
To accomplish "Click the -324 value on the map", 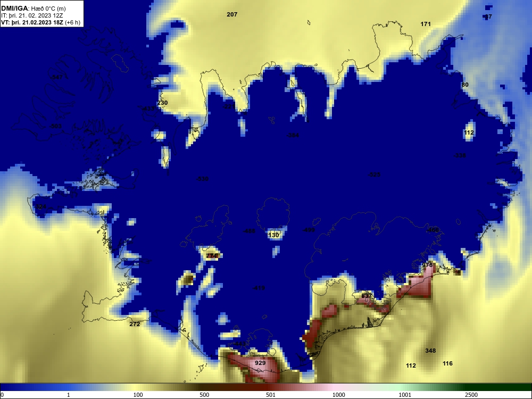I will pyautogui.click(x=40, y=206).
